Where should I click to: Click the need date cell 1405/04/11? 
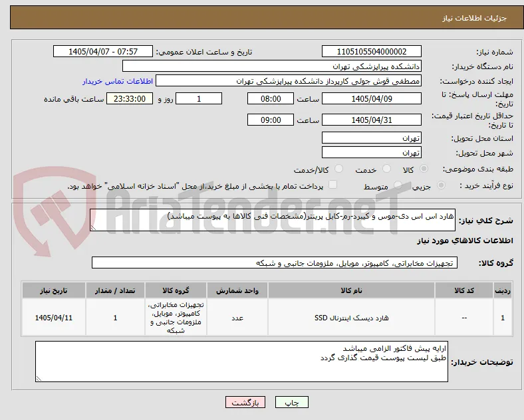tap(53, 318)
